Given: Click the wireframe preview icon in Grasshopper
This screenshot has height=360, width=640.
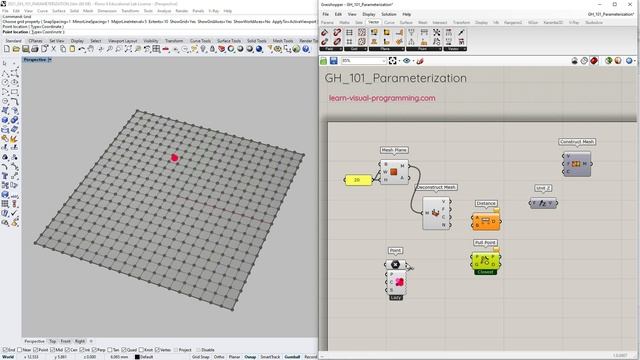Looking at the screenshot, I should [x=584, y=61].
